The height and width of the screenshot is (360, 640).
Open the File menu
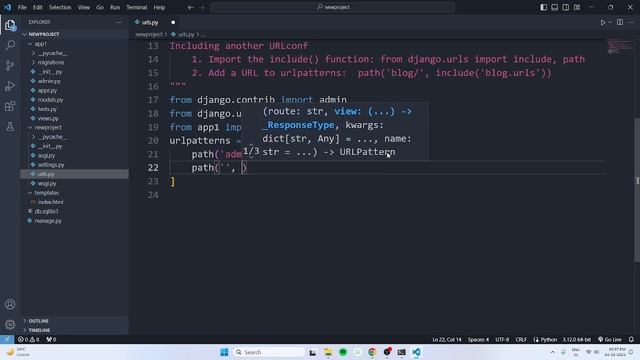click(22, 7)
